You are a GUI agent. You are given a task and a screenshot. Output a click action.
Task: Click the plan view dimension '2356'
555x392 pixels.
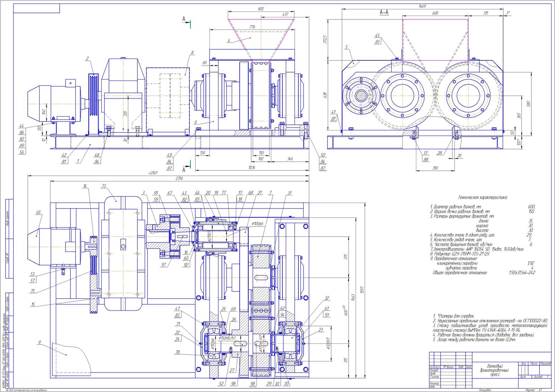[179, 178]
